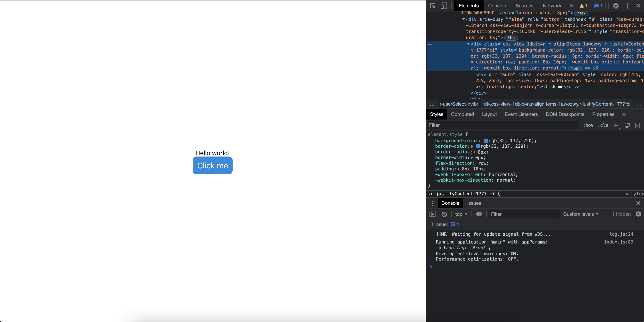644x322 pixels.
Task: Toggle the :hov element state pane
Action: pyautogui.click(x=588, y=125)
